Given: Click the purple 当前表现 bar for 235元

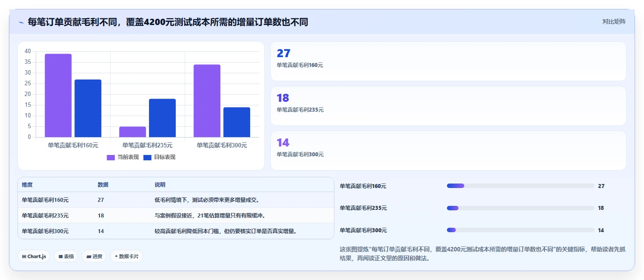Looking at the screenshot, I should pyautogui.click(x=132, y=132).
